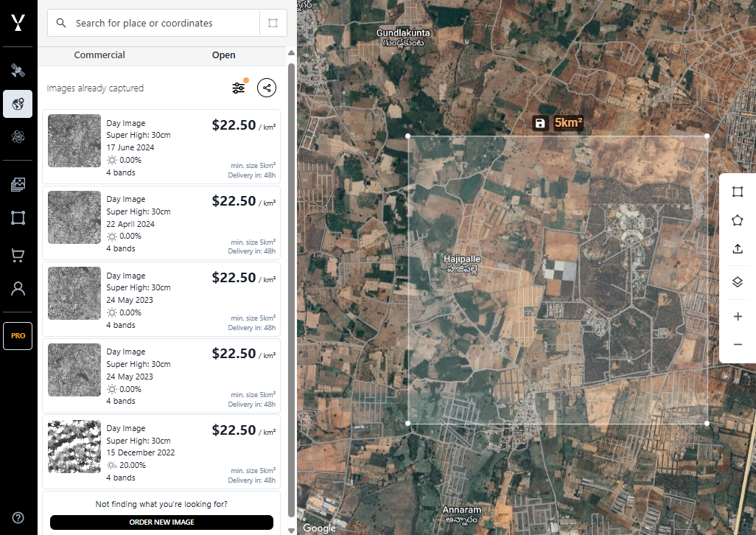
Task: Click the image list scrollbar down arrow
Action: click(x=291, y=529)
